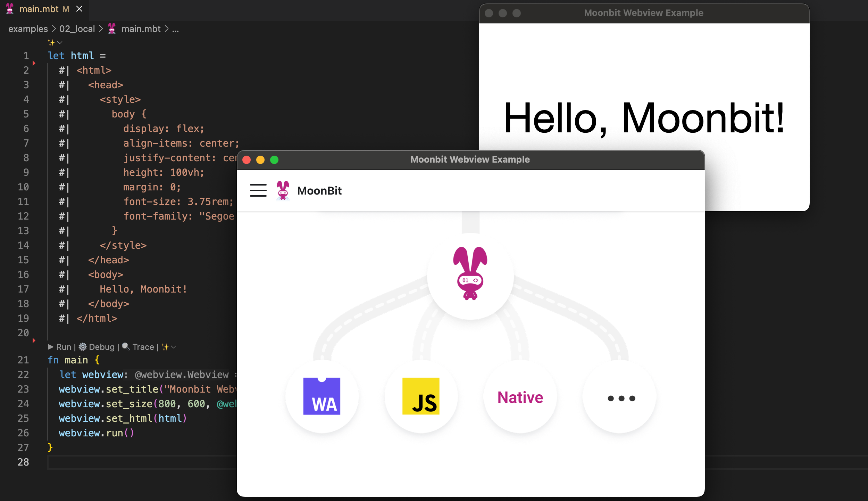Click the main.mbt breadcrumb item
The image size is (868, 501).
tap(141, 29)
